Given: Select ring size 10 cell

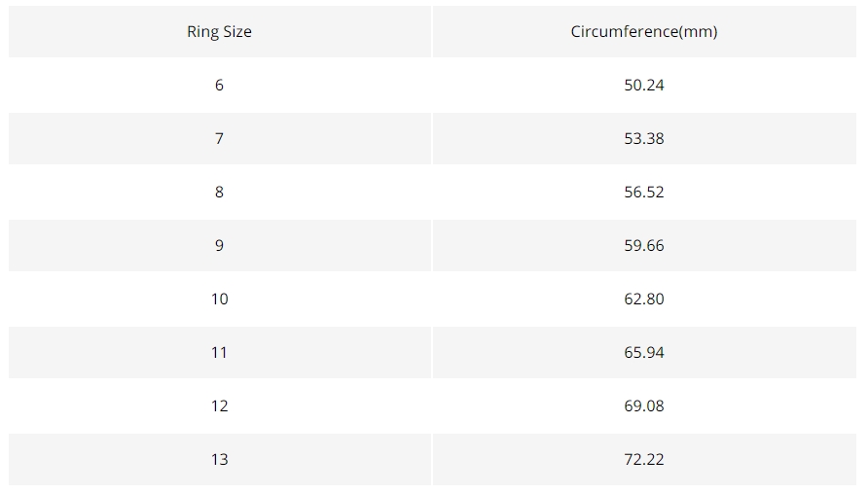Looking at the screenshot, I should pos(220,299).
